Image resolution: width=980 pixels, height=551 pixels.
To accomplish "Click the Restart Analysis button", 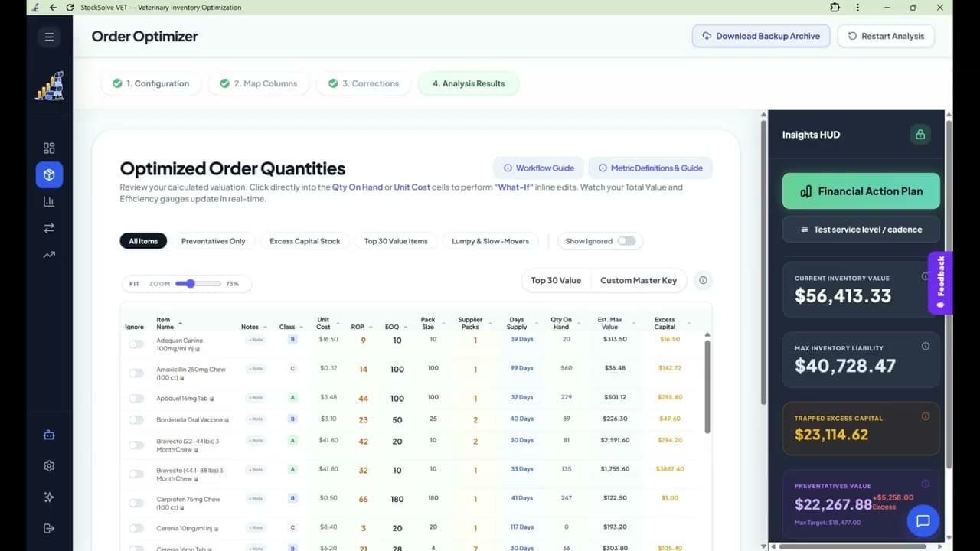I will [x=886, y=36].
